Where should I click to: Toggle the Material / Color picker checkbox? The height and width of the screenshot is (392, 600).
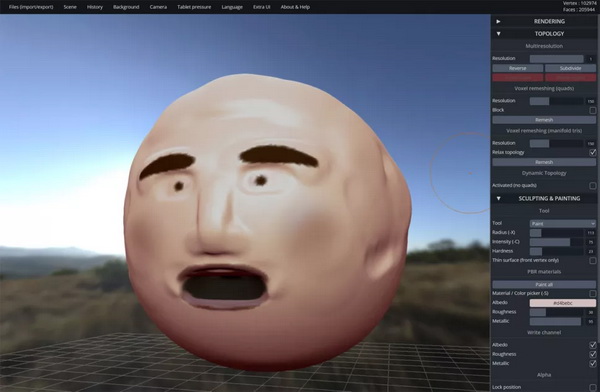click(592, 293)
